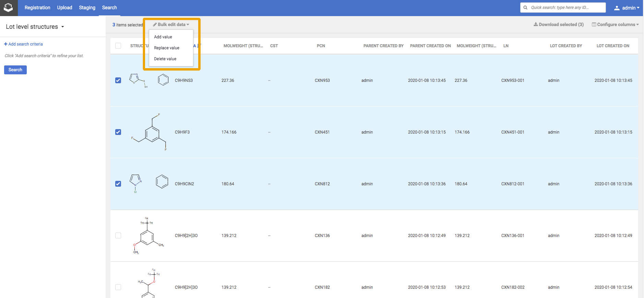Uncheck the CXN812 row checkbox
The height and width of the screenshot is (298, 644).
pos(118,184)
